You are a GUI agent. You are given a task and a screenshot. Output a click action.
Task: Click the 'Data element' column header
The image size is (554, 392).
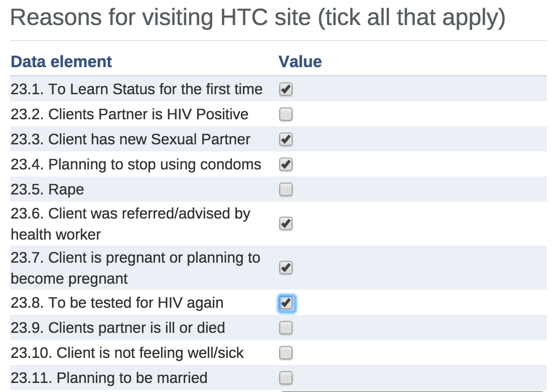(x=61, y=62)
